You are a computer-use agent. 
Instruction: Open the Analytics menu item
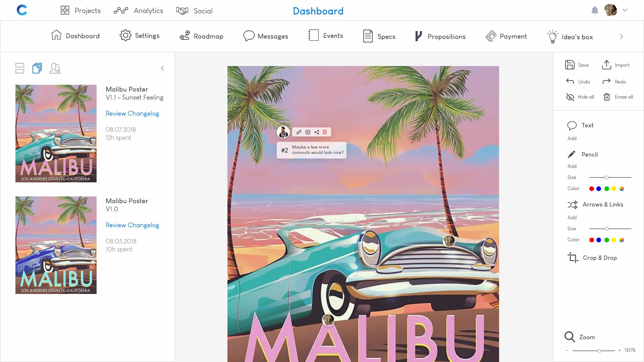coord(148,10)
